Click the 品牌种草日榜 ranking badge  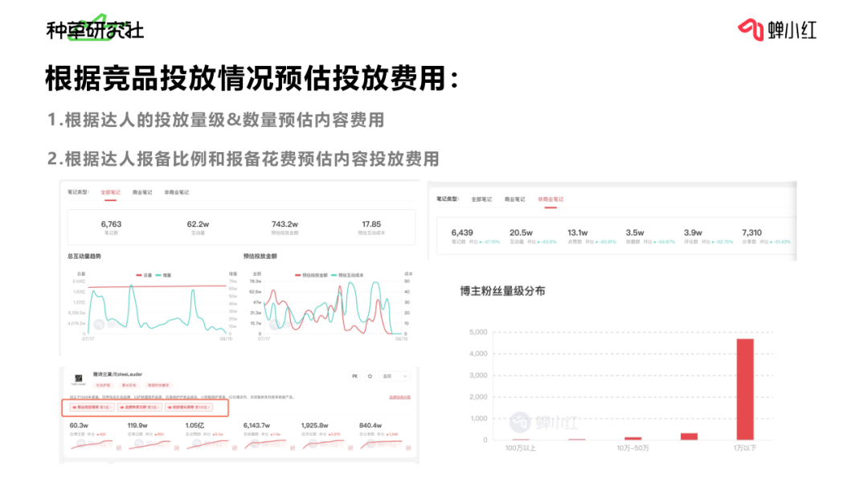[140, 407]
